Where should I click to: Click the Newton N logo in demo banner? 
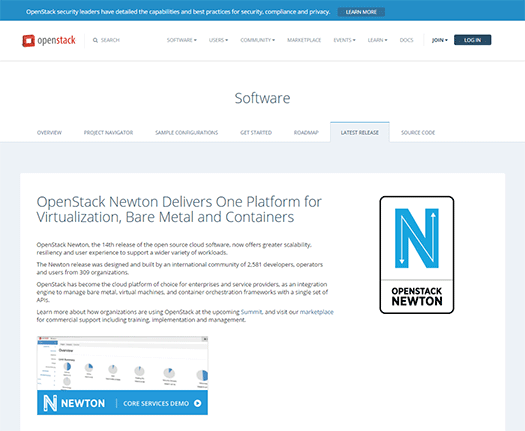50,403
